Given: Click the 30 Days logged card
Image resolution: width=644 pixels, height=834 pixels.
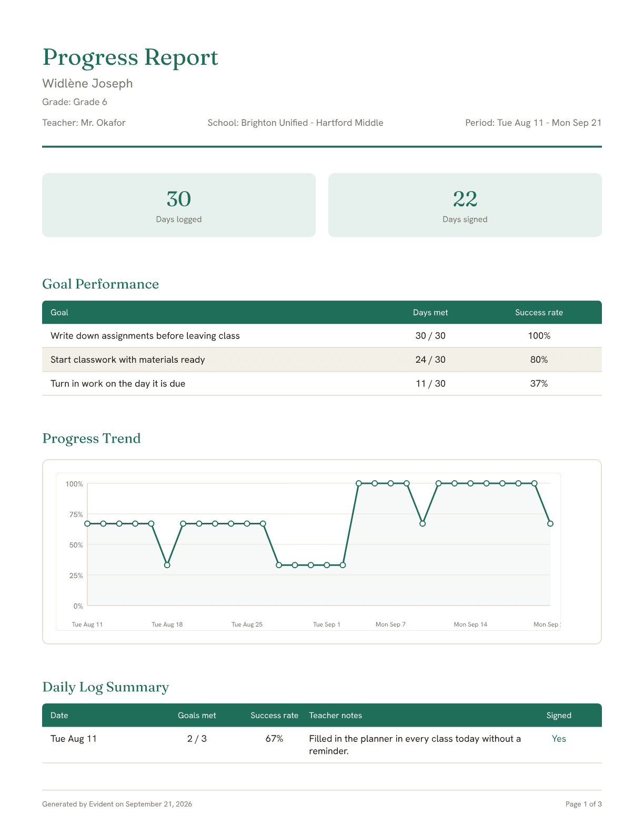Looking at the screenshot, I should (x=179, y=205).
